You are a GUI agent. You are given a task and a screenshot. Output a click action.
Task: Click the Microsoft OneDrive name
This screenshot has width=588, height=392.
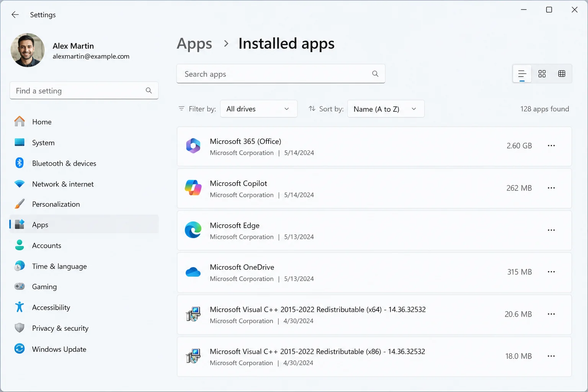[x=242, y=267]
